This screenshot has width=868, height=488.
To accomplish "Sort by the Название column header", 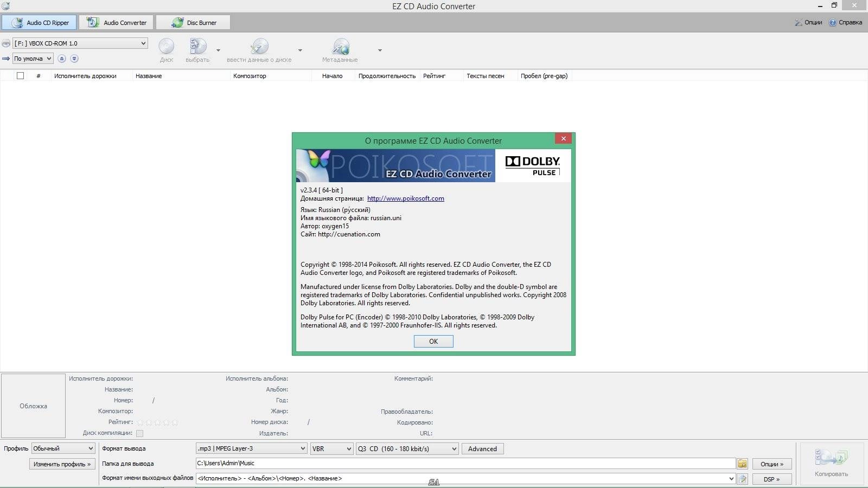I will tap(181, 76).
